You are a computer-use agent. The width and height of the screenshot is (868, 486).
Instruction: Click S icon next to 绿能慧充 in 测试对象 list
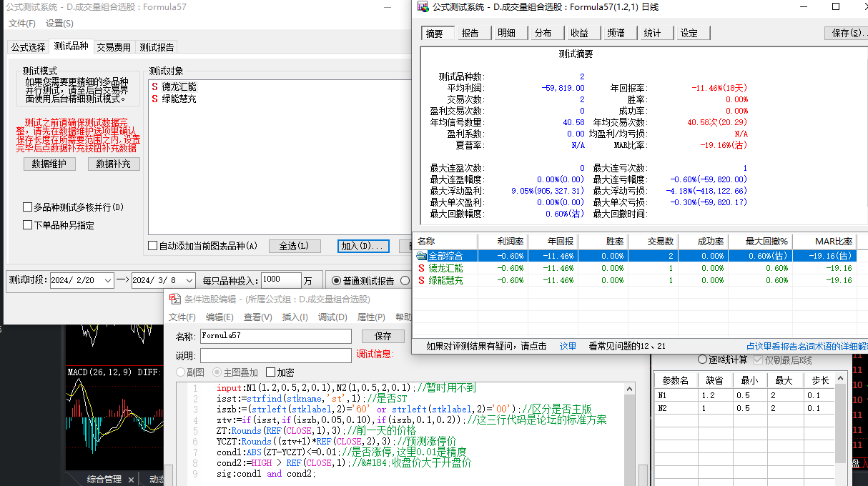pyautogui.click(x=155, y=99)
